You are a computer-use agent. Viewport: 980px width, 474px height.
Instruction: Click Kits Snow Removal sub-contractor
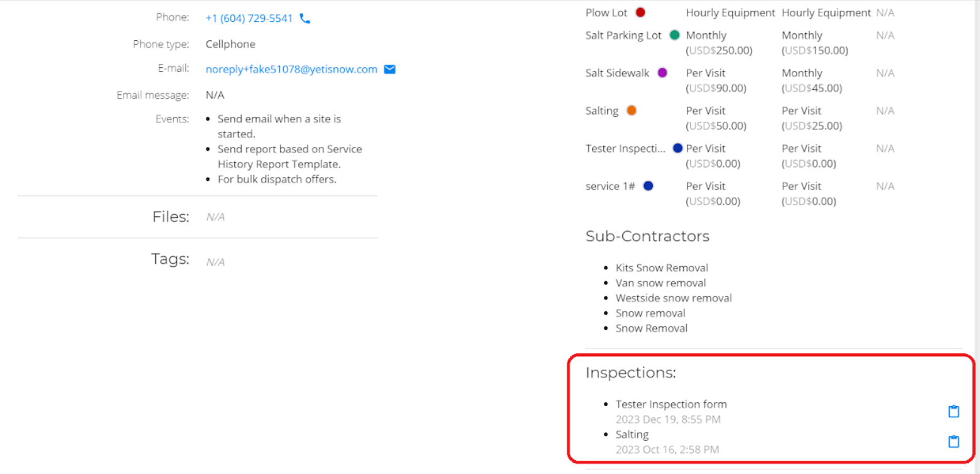[x=662, y=268]
